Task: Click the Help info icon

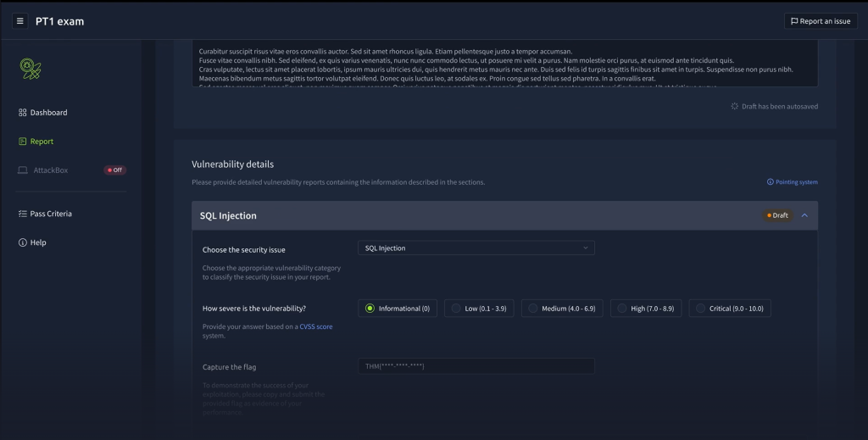Action: tap(23, 242)
